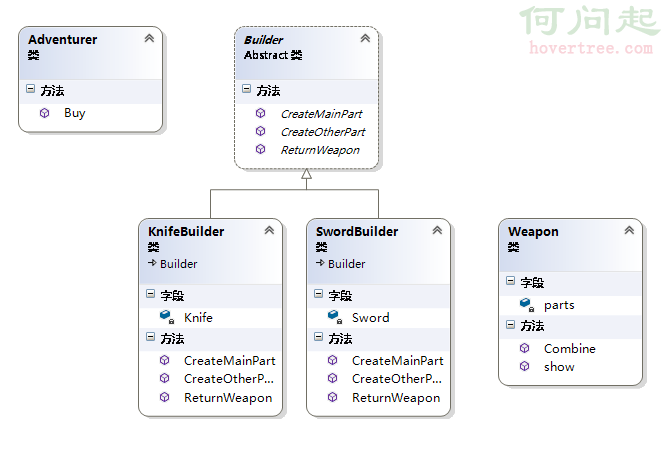
Task: Click SwordBuilder's CreateOtherP... method icon
Action: [332, 378]
